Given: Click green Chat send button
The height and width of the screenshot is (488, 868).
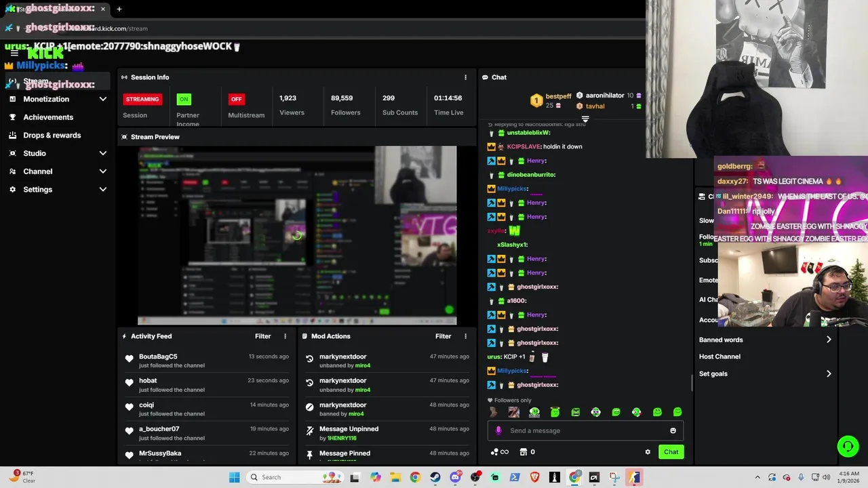Looking at the screenshot, I should click(x=671, y=452).
